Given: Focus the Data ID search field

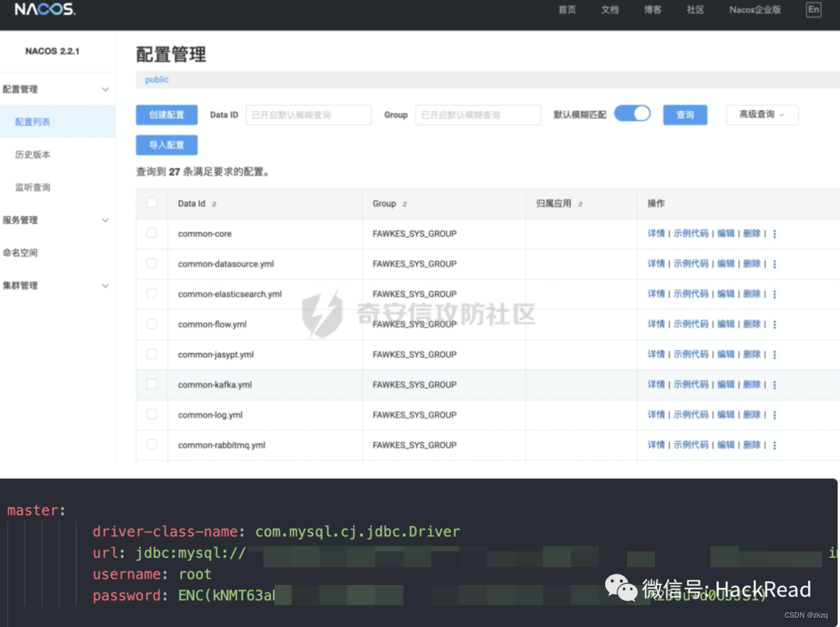Looking at the screenshot, I should pyautogui.click(x=308, y=114).
